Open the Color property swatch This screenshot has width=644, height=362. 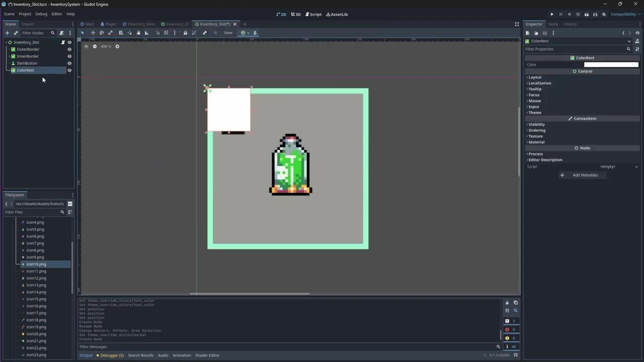[611, 65]
